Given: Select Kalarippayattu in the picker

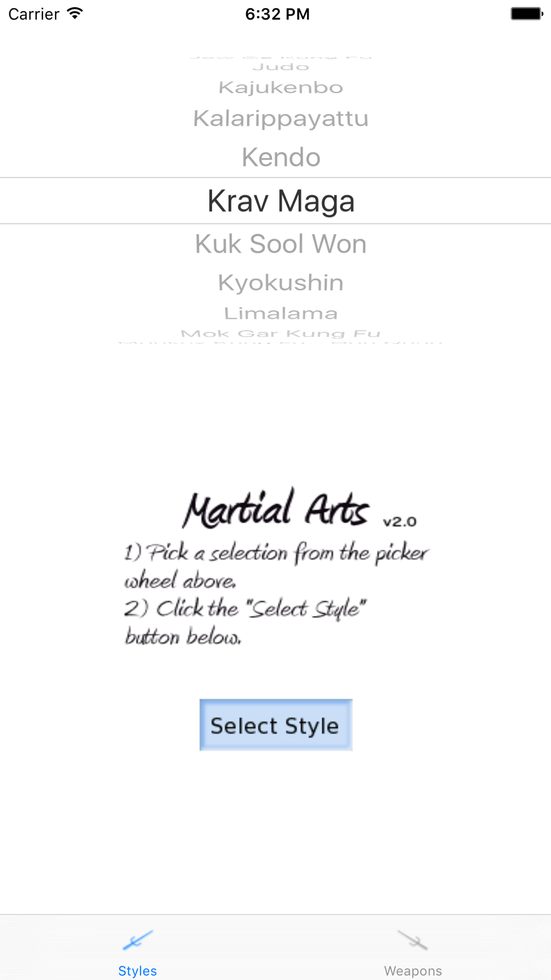Looking at the screenshot, I should (281, 119).
